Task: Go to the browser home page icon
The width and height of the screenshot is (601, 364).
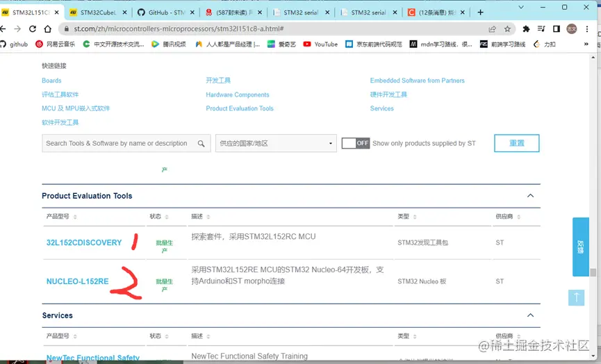Action: (x=47, y=28)
